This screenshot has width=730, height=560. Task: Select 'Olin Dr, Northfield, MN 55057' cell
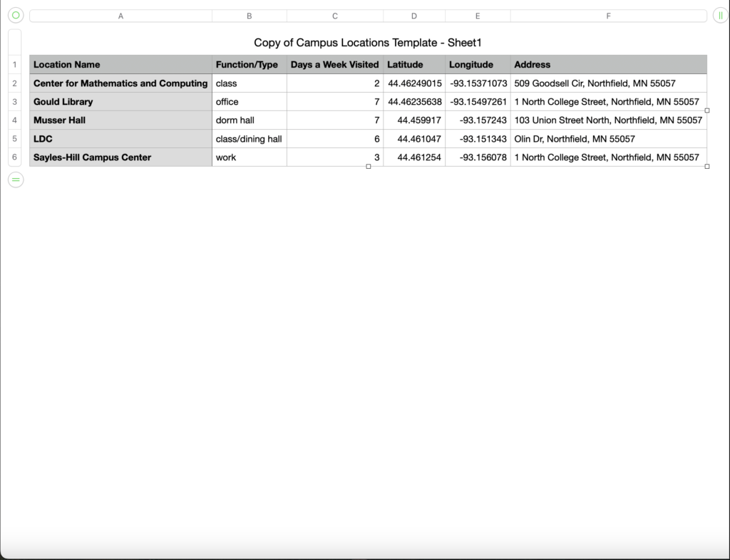pyautogui.click(x=609, y=139)
